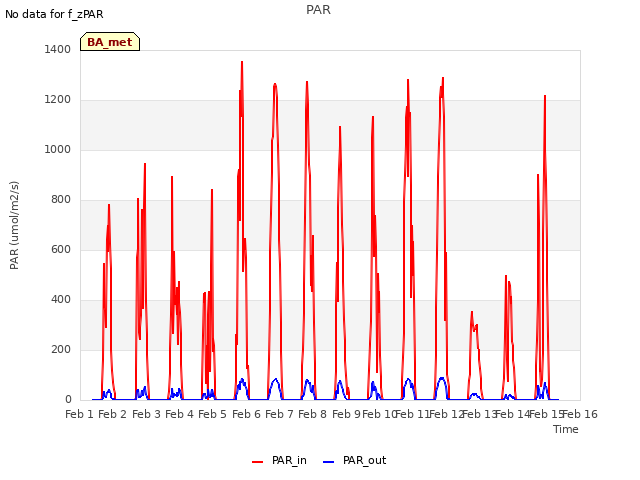This screenshot has width=640, height=480.
Task: Click the y-axis tick 600
Action: pyautogui.click(x=61, y=249)
